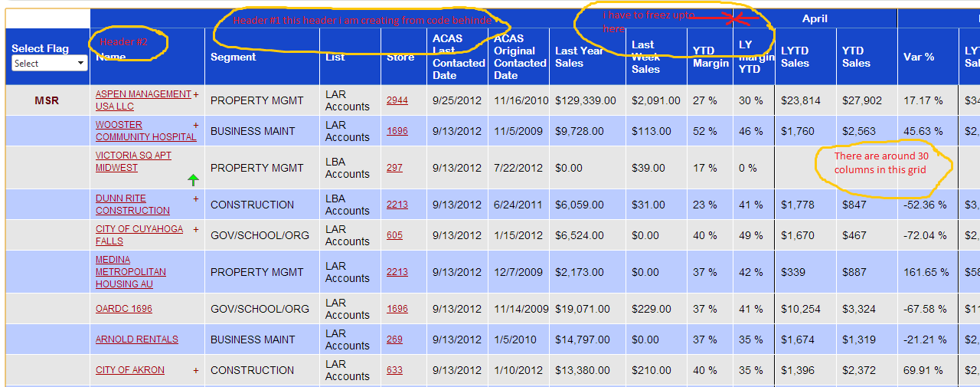Select the 9/25/2012 last contacted date

(x=457, y=100)
